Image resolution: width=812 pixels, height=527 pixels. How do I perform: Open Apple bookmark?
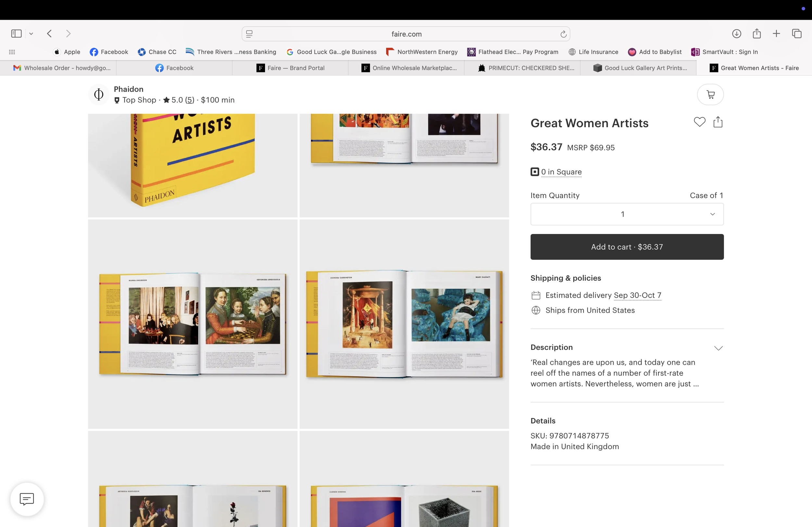[67, 52]
